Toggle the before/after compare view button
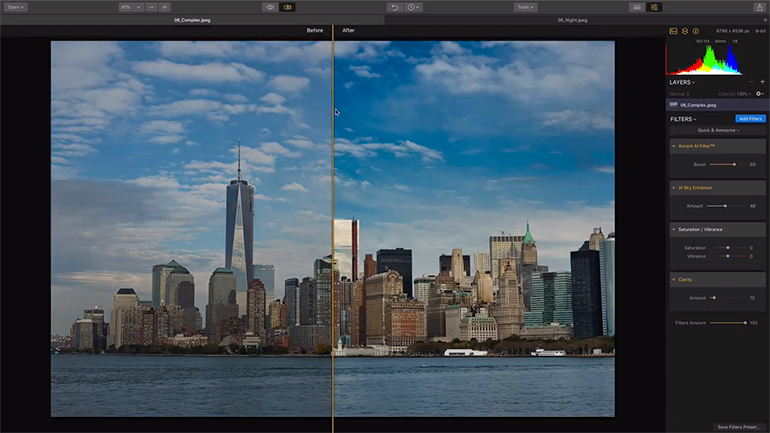Image resolution: width=770 pixels, height=433 pixels. (x=288, y=7)
